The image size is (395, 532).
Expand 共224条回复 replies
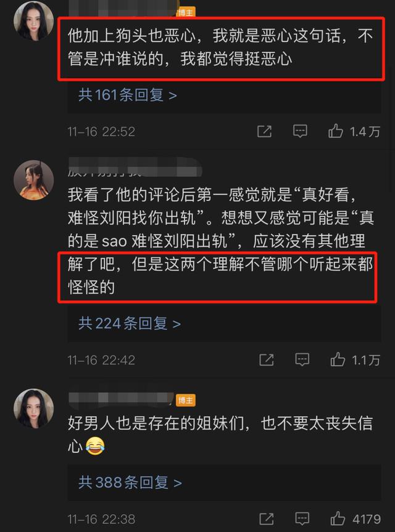[130, 324]
